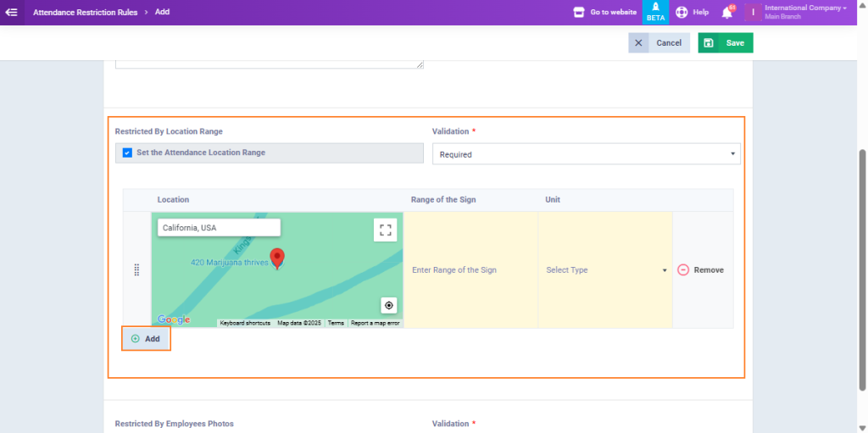Viewport: 868px width, 433px height.
Task: Click the Unit column header
Action: click(x=553, y=199)
